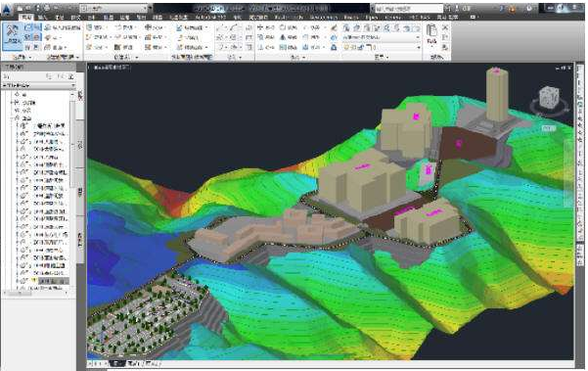Switch to Model tab below the viewport
Image resolution: width=588 pixels, height=371 pixels.
click(x=116, y=363)
